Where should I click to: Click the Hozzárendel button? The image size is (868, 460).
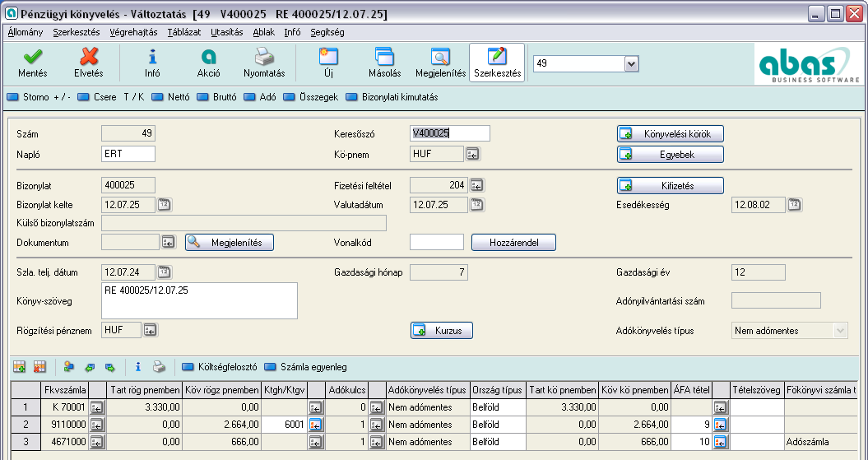pos(513,243)
